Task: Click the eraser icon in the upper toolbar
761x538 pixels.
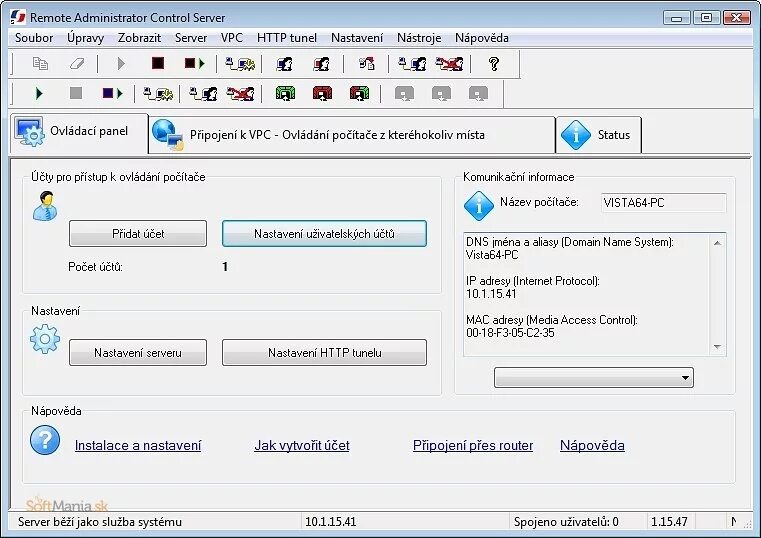Action: [77, 64]
